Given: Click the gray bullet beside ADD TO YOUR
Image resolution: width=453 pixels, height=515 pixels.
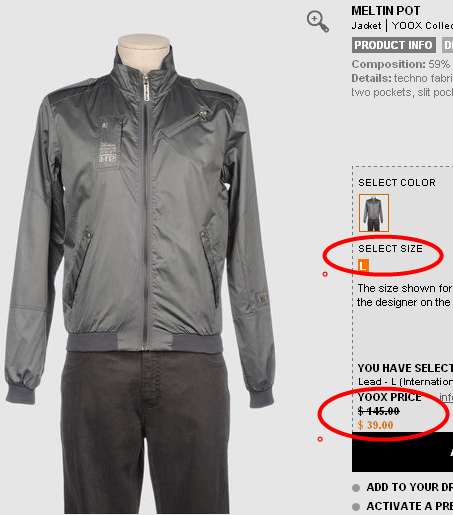Looking at the screenshot, I should coord(356,488).
